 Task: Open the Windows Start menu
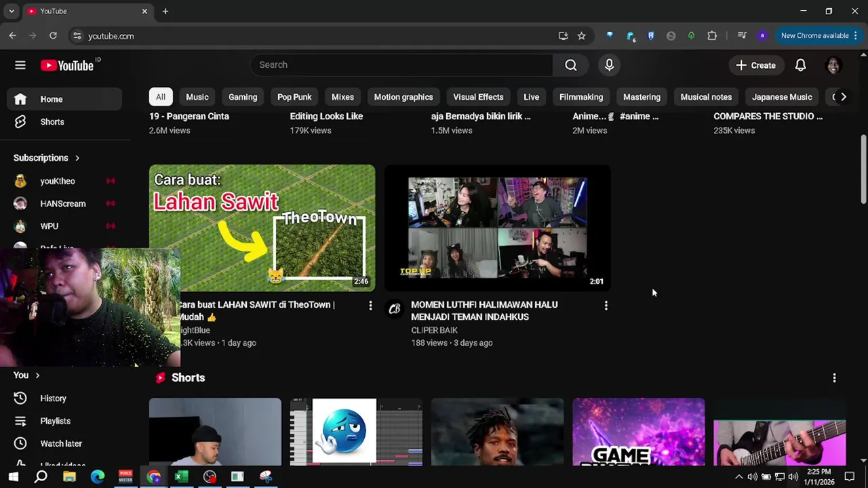pyautogui.click(x=13, y=477)
